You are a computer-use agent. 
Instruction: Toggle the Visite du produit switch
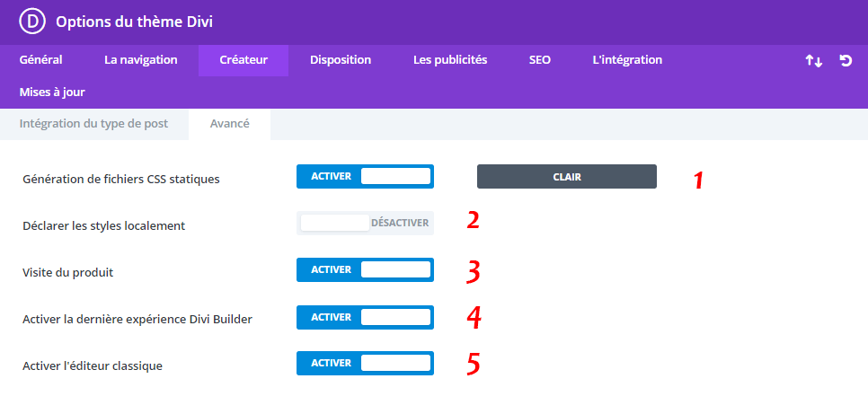[365, 269]
